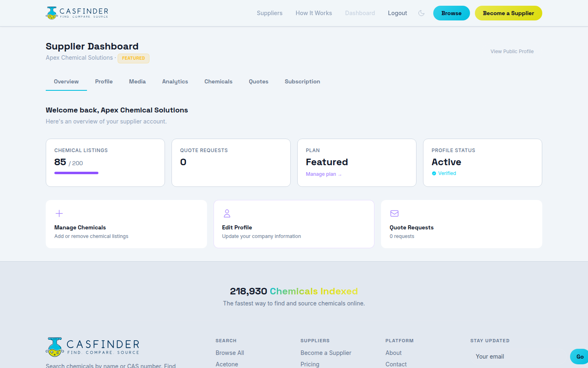Select the Chemicals tab
Viewport: 588px width, 368px height.
218,81
